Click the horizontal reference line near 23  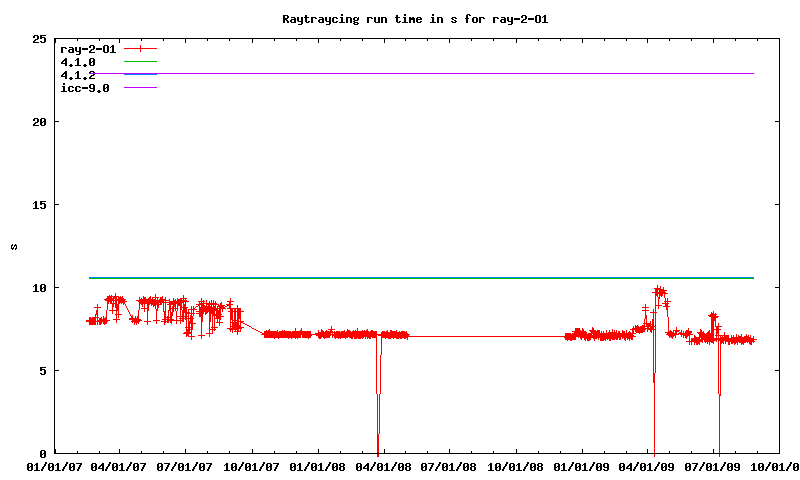click(450, 73)
